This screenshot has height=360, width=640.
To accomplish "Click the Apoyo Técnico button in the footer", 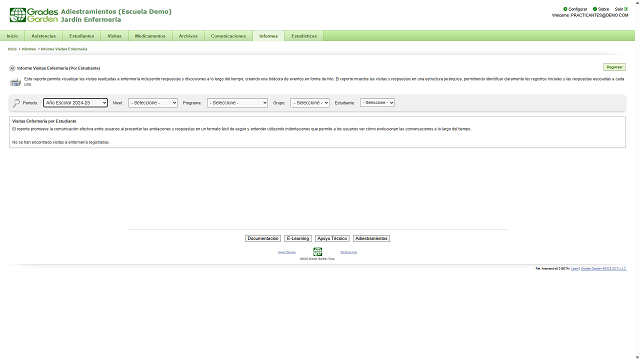I will tap(332, 238).
